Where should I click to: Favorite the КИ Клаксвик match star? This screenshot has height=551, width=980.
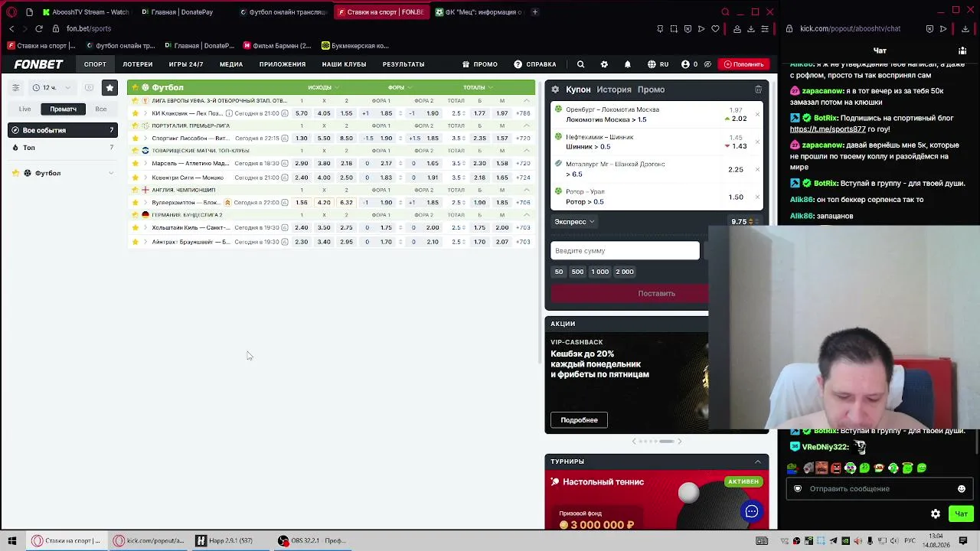coord(136,113)
